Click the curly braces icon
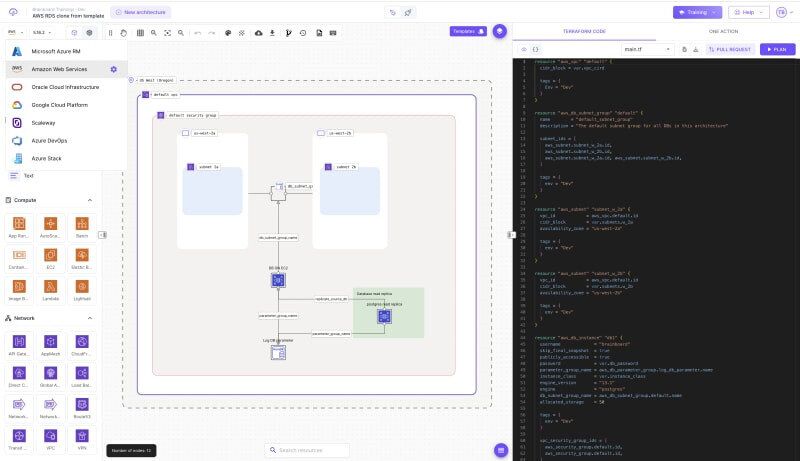800x461 pixels. pos(535,49)
